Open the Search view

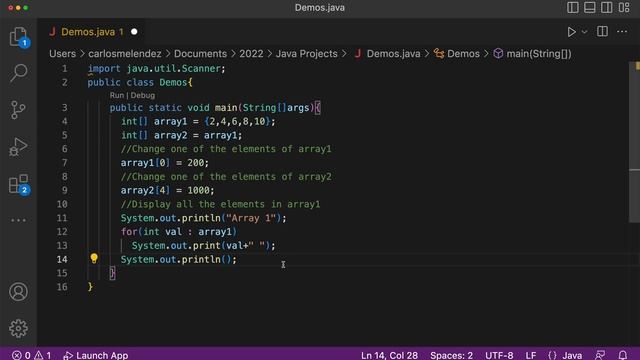(x=18, y=73)
